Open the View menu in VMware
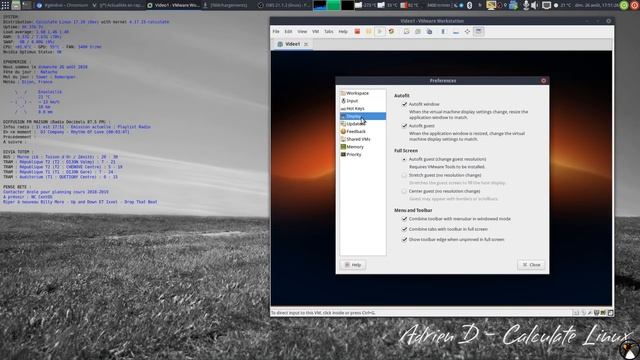 pos(302,31)
